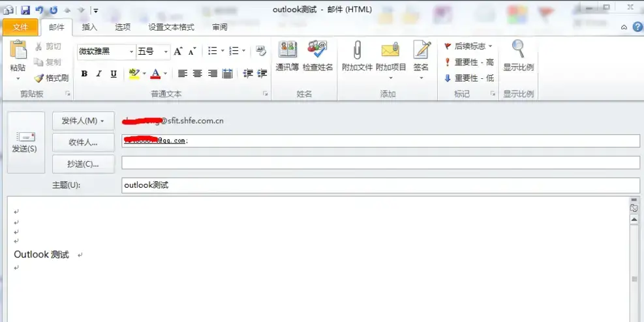Toggle 重要性 - 低 low importance
The width and height of the screenshot is (644, 322).
[x=469, y=78]
